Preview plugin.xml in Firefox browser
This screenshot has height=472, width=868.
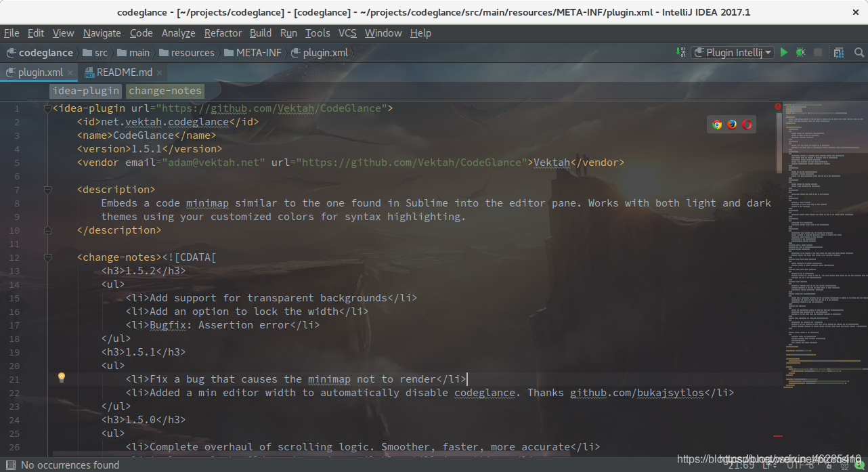[732, 124]
